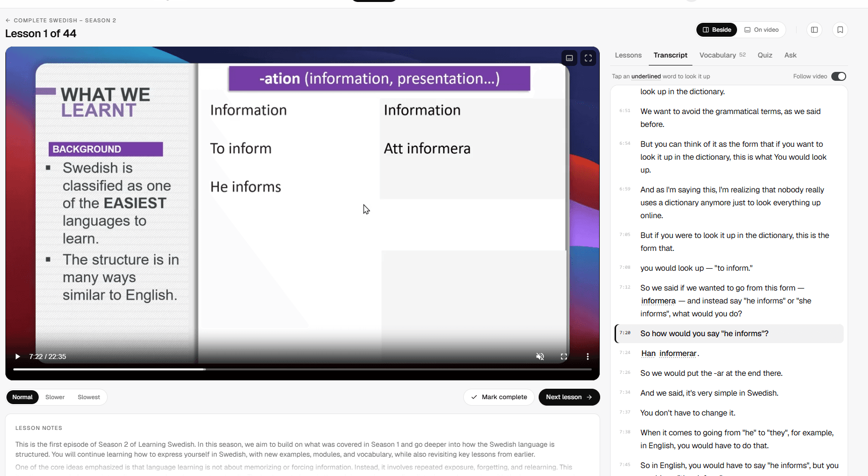Select line 'And we said, it's very simple'
The height and width of the screenshot is (476, 868).
(x=729, y=393)
